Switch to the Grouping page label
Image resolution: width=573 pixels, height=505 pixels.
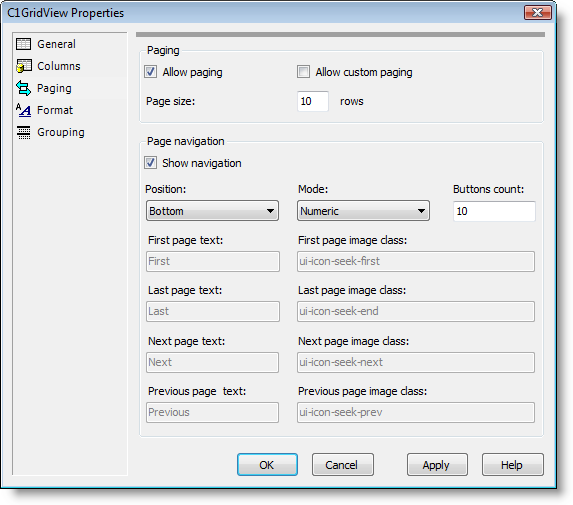(61, 132)
